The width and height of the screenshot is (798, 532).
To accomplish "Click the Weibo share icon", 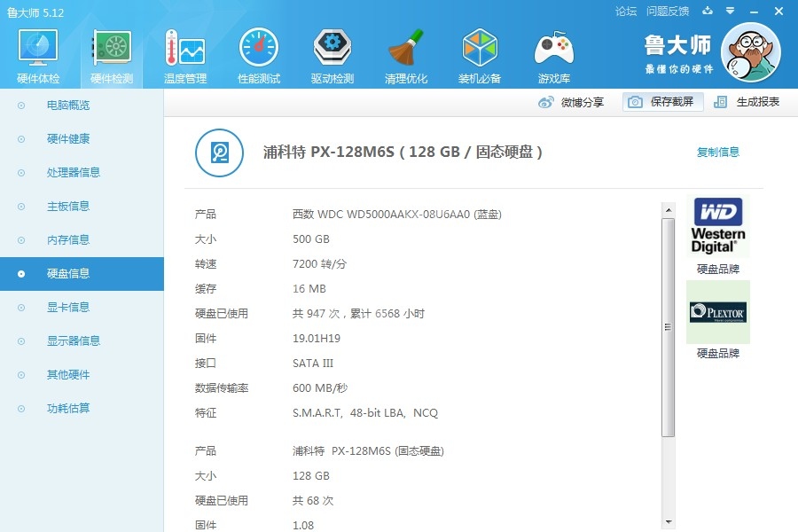I will click(x=546, y=102).
